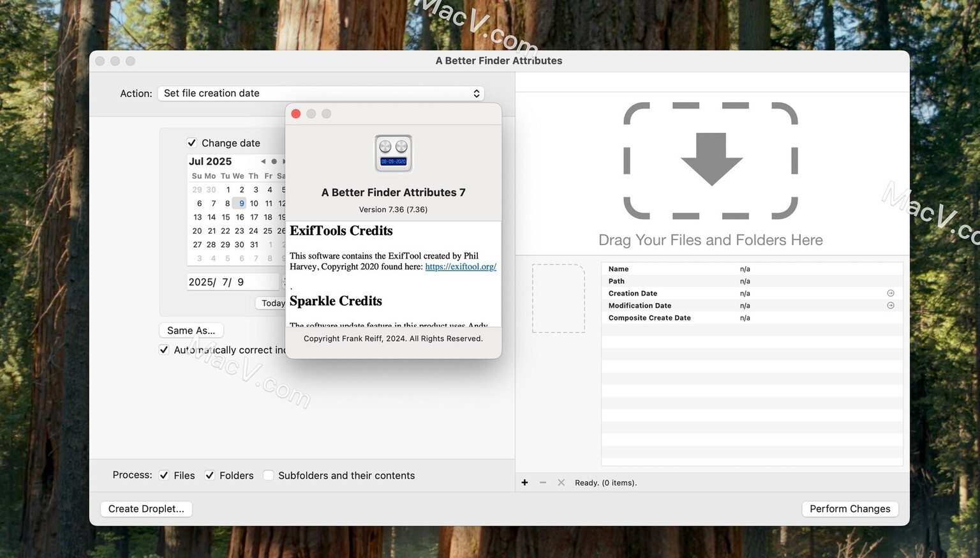
Task: Click the large download-arrow drop zone icon
Action: click(711, 160)
